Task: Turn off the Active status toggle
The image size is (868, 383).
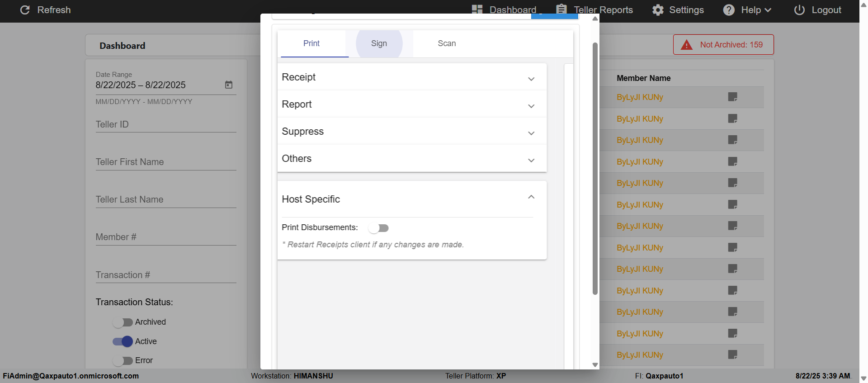Action: coord(123,341)
